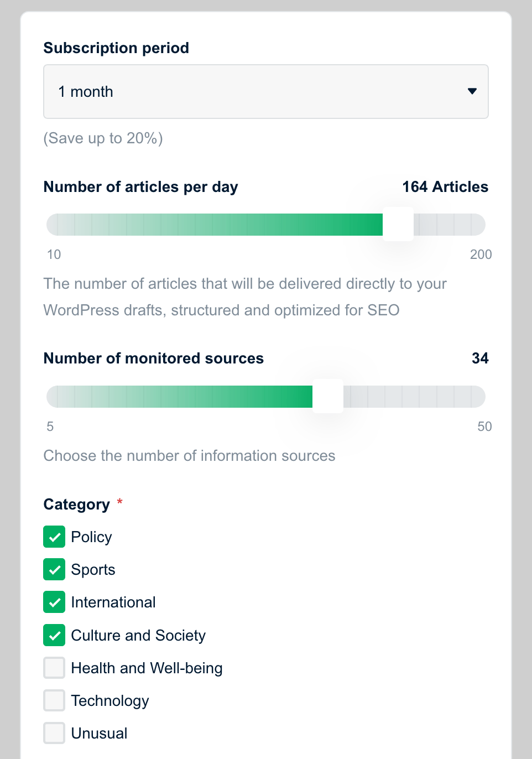The height and width of the screenshot is (759, 532).
Task: Click the unfilled end of articles slider track
Action: 451,225
